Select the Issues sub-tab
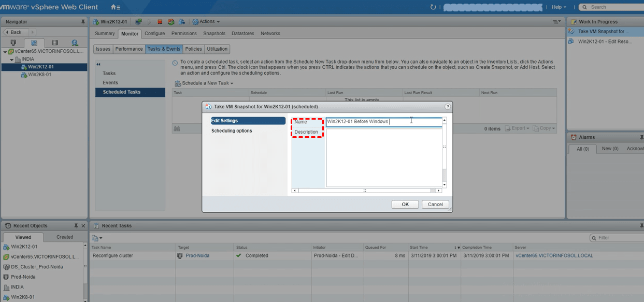644x302 pixels. click(103, 49)
